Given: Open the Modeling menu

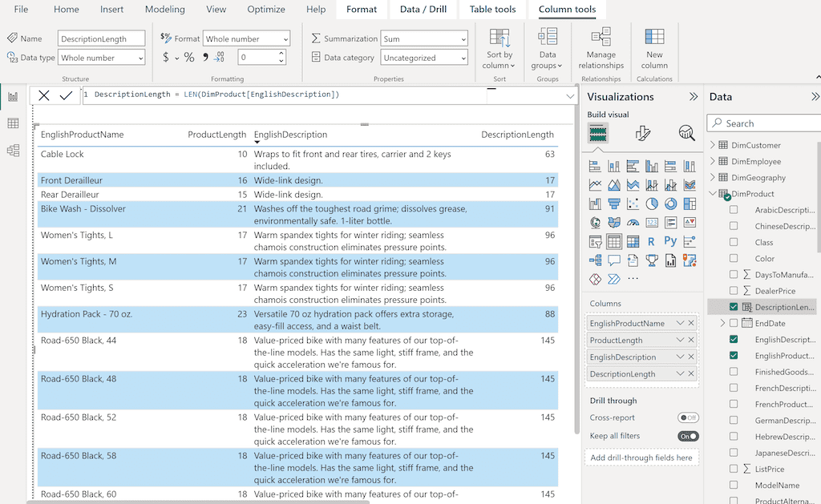Looking at the screenshot, I should [164, 10].
